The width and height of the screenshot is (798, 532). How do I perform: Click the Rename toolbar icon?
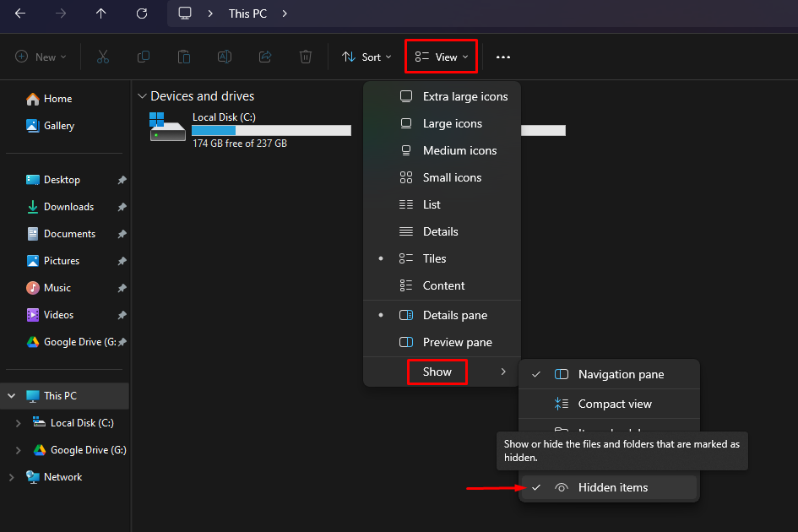tap(225, 57)
